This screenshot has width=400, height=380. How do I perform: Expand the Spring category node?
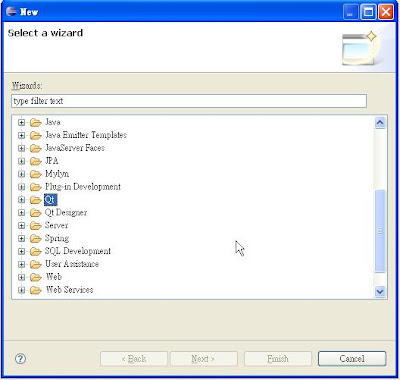[21, 238]
